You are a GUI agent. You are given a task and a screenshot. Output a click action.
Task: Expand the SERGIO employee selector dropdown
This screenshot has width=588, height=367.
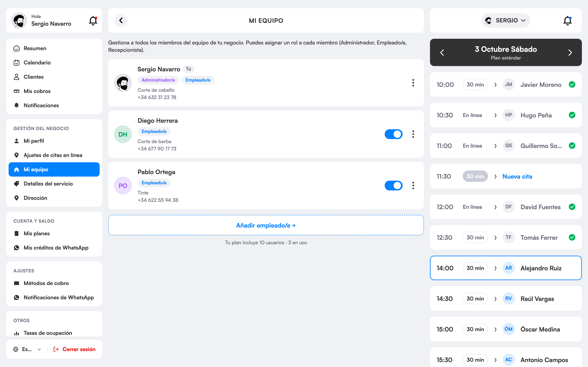(506, 20)
